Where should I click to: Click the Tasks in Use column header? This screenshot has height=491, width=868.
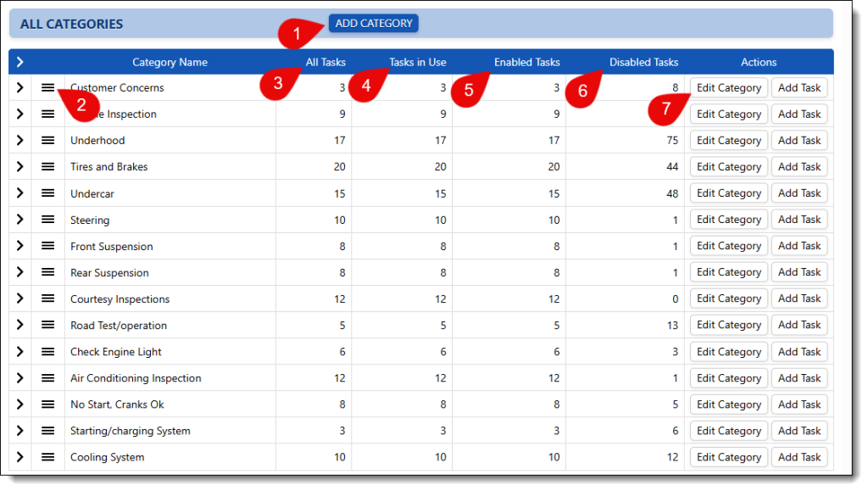coord(417,62)
